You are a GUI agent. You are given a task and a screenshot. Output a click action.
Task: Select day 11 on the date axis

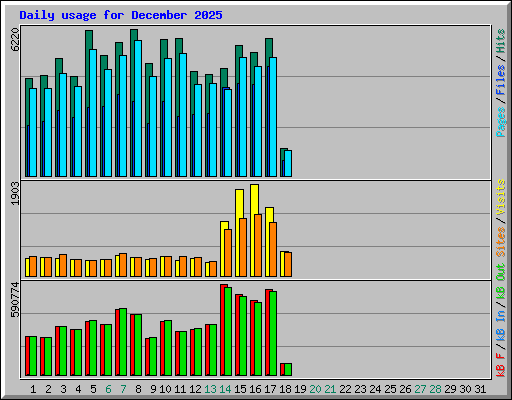pyautogui.click(x=180, y=389)
